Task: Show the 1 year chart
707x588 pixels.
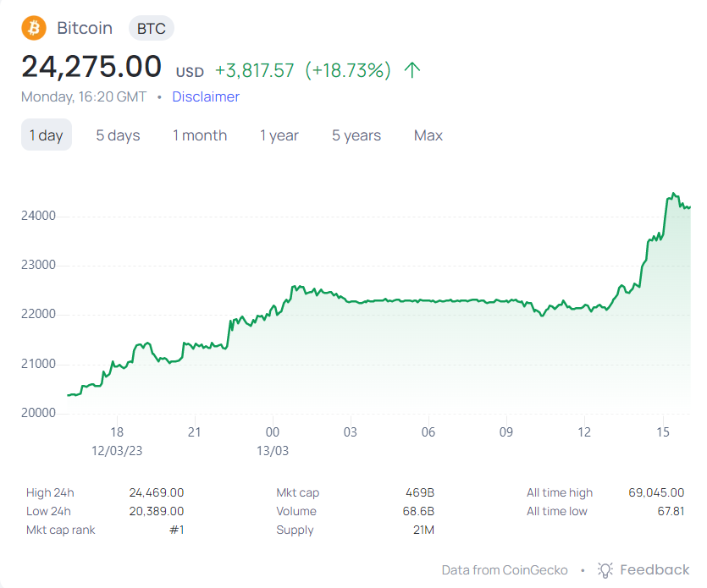Action: [x=279, y=135]
